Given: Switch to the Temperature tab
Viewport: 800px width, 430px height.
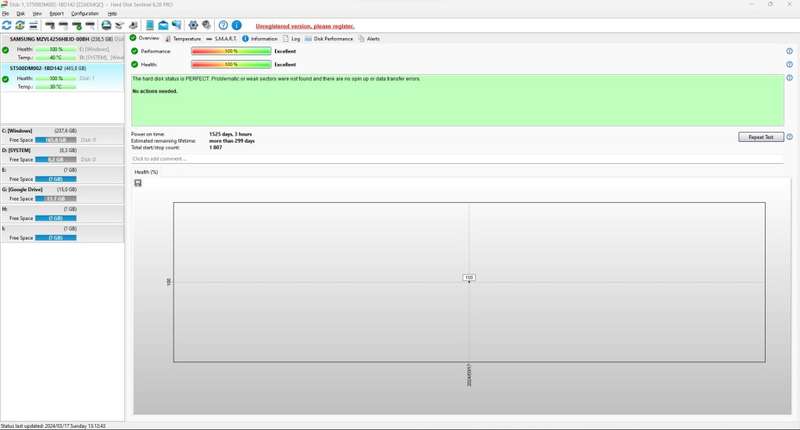Looking at the screenshot, I should [x=183, y=39].
